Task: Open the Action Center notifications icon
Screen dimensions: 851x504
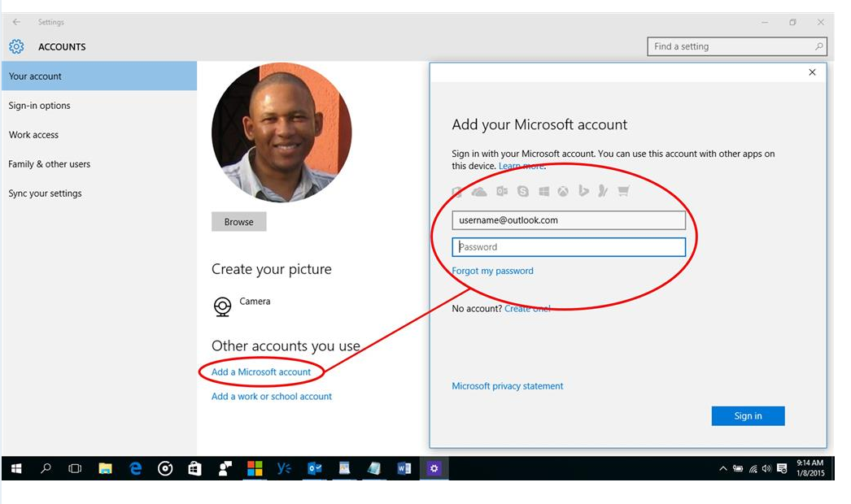Action: [782, 469]
